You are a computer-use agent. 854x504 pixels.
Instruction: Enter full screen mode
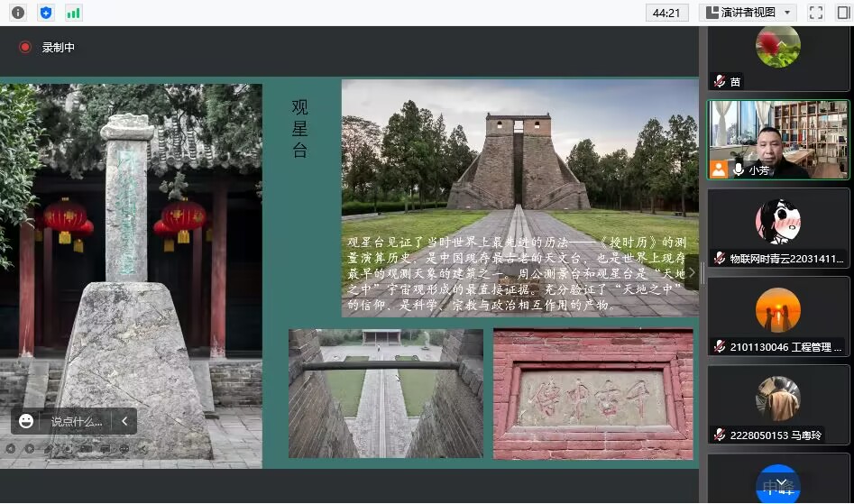click(815, 13)
